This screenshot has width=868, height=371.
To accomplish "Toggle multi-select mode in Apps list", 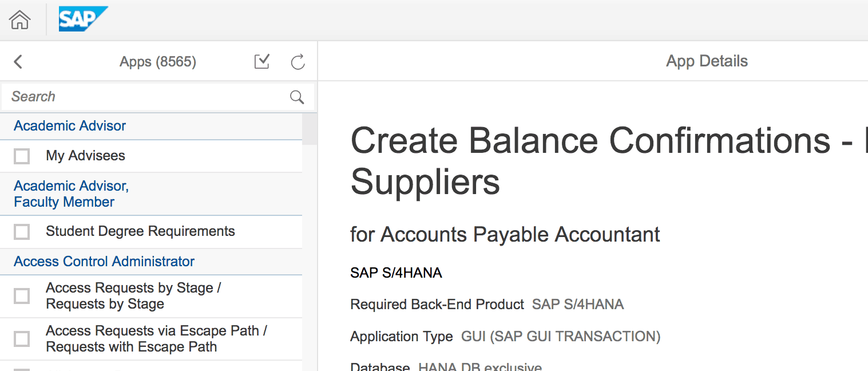I will click(262, 61).
